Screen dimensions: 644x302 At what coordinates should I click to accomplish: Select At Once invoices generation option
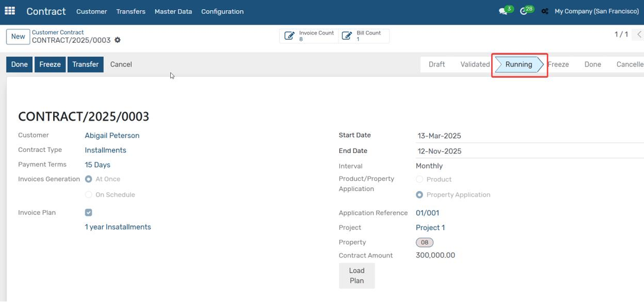(x=88, y=179)
